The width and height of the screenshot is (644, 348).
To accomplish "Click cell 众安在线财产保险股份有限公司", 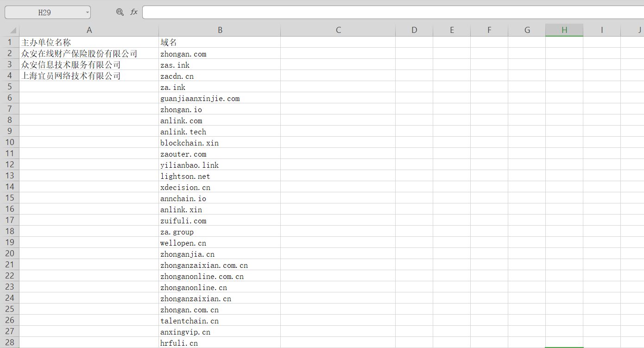I will tap(89, 53).
